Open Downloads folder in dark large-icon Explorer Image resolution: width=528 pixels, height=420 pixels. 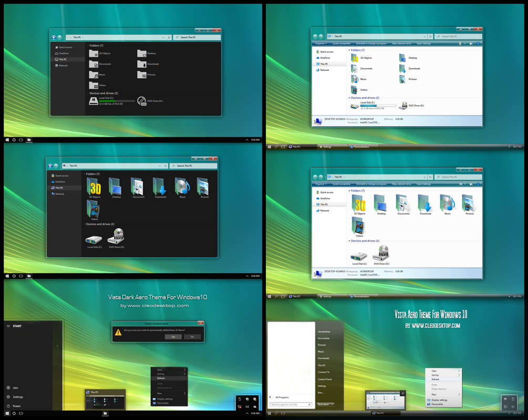tap(160, 188)
